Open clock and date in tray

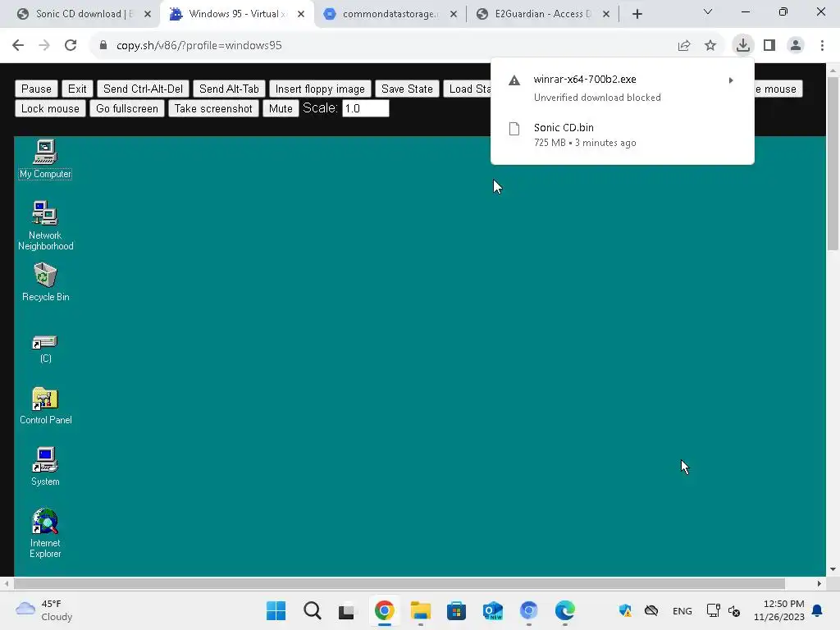[x=779, y=610]
